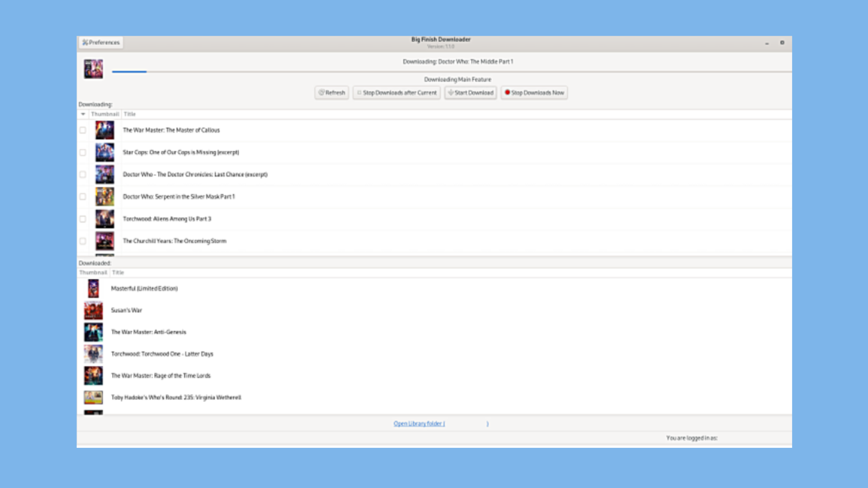Screen dimensions: 868x488
Task: Click thumbnail of Torchwood One - Latter Days
Action: 93,354
